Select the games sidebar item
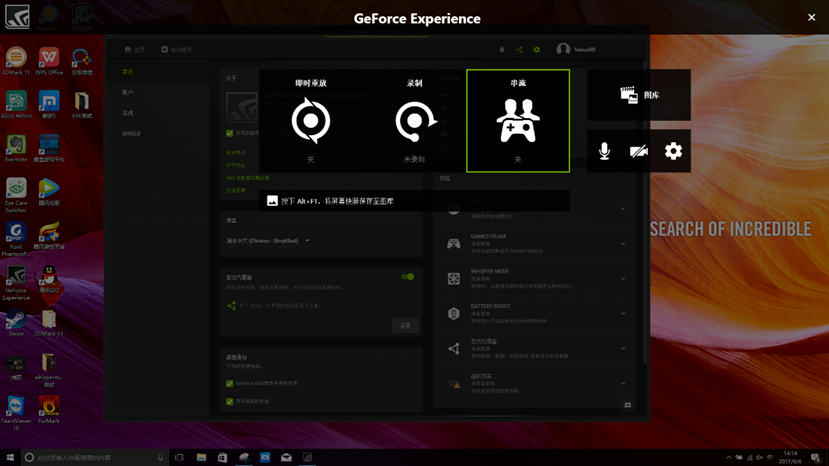Screen dimensions: 829x466 coord(127,113)
